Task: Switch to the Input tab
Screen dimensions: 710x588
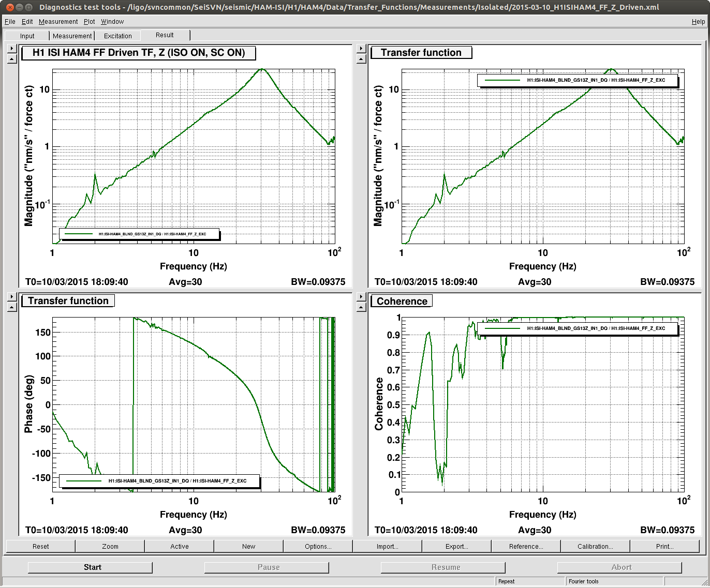Action: click(27, 36)
